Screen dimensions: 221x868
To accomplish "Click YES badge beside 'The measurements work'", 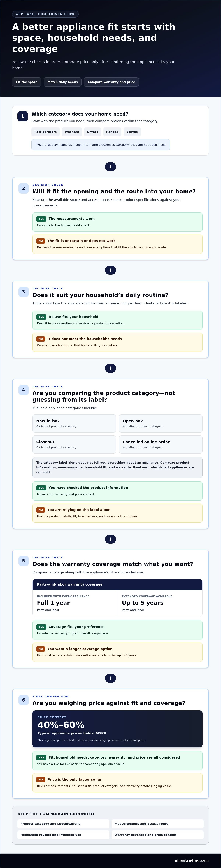I will pyautogui.click(x=41, y=219).
